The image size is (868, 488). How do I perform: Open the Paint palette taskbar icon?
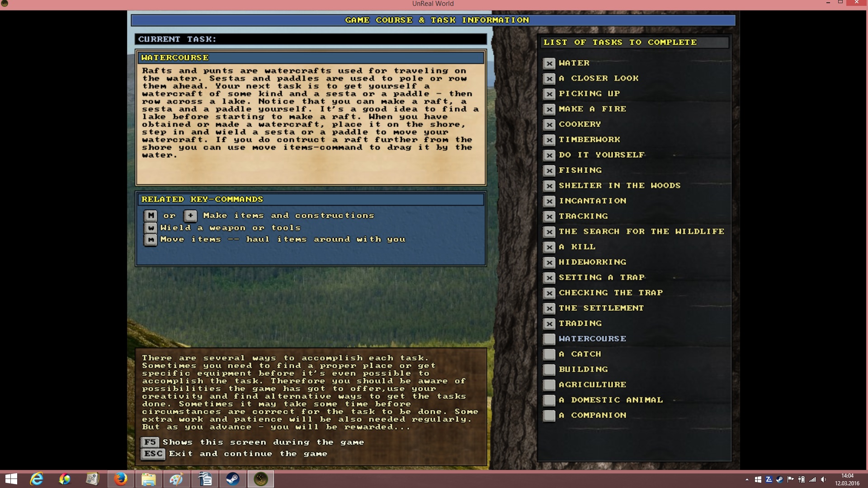[x=176, y=479]
